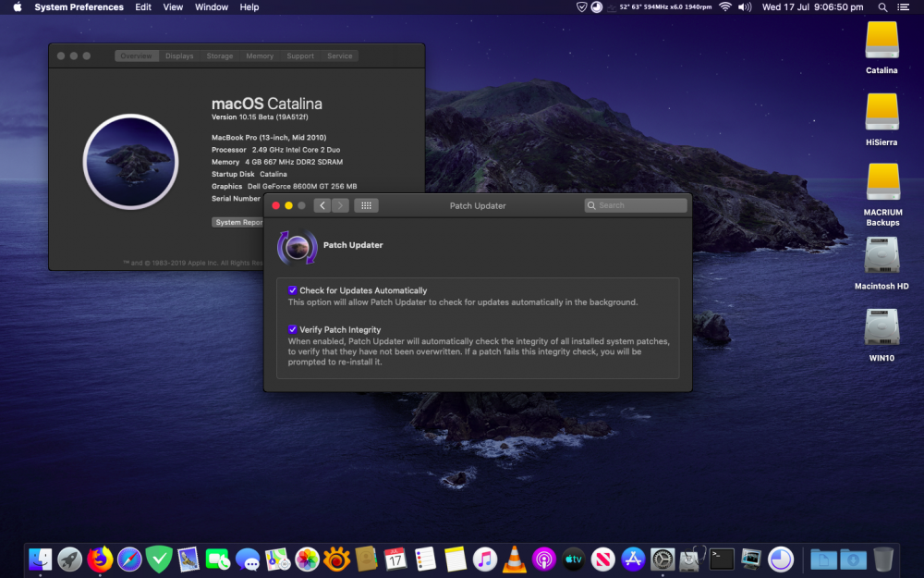Open Mail from the Dock
The image size is (924, 578).
pyautogui.click(x=188, y=560)
